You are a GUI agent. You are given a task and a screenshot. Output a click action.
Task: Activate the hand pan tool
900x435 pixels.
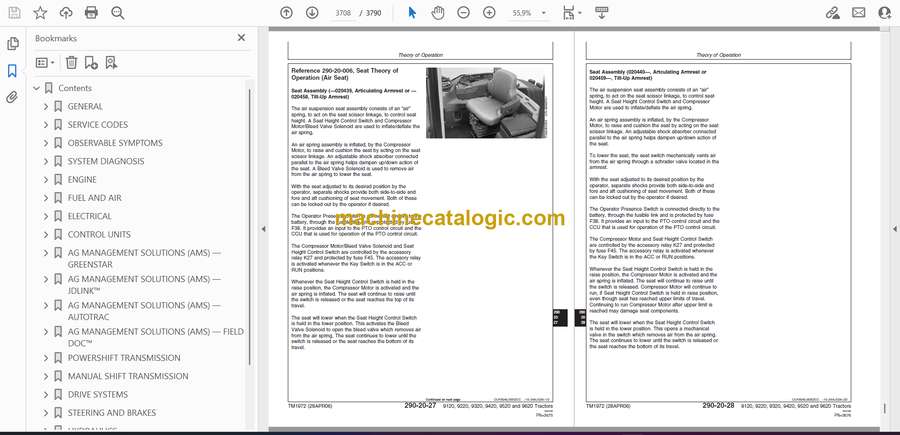438,13
